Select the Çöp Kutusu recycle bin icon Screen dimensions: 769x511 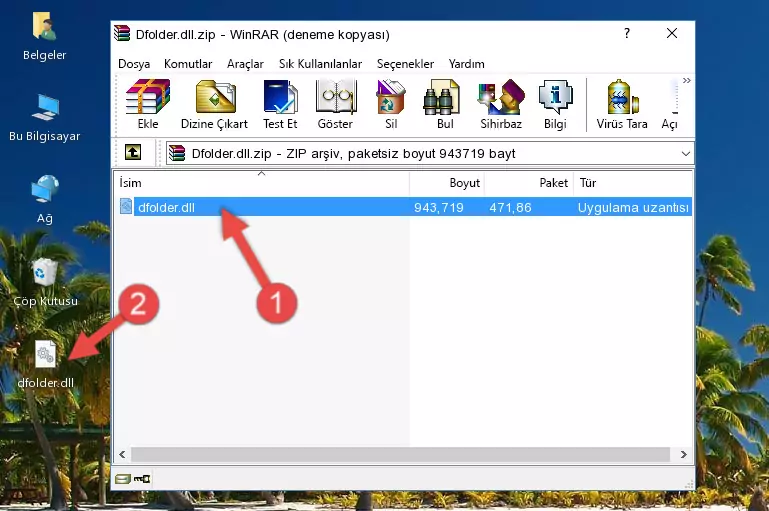click(x=45, y=282)
